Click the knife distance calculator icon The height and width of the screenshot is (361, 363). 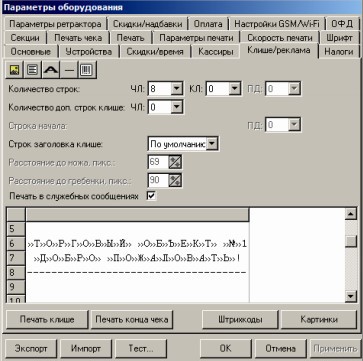point(175,163)
